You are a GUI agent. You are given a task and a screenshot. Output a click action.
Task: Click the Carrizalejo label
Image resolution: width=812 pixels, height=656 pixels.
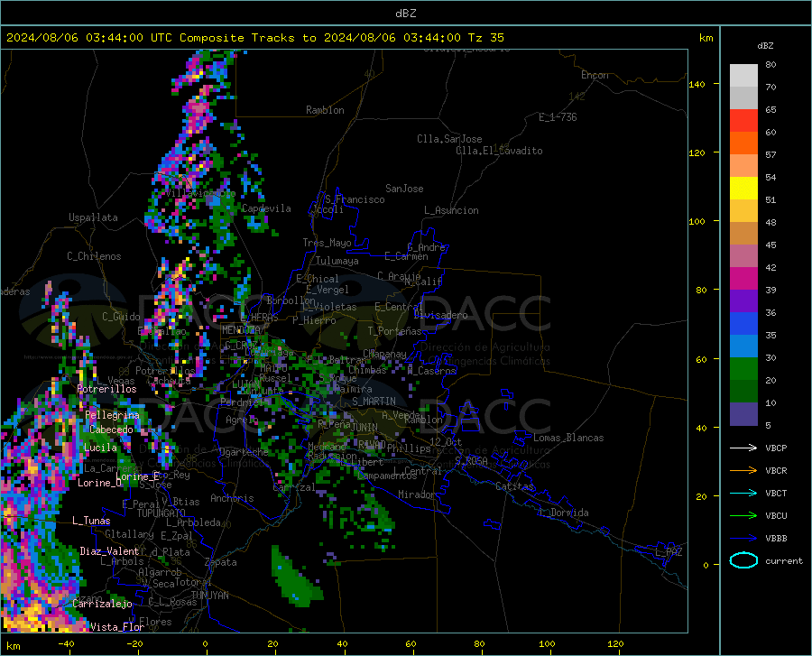pyautogui.click(x=102, y=604)
